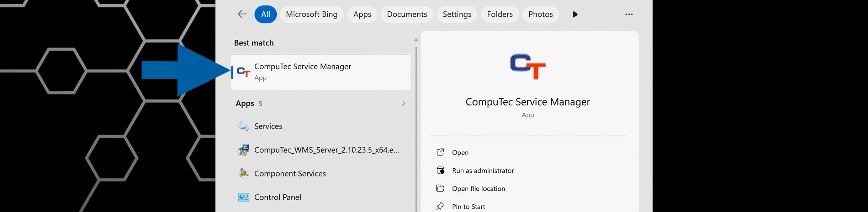Switch to the Settings filter tab
The height and width of the screenshot is (212, 868).
point(457,14)
